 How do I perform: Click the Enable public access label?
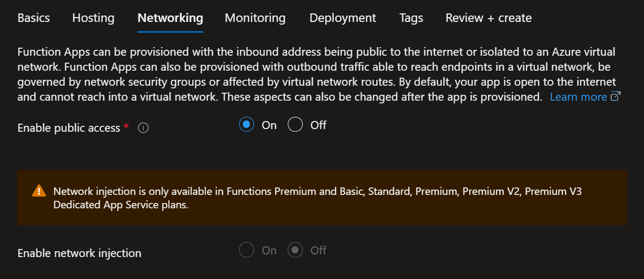(68, 128)
